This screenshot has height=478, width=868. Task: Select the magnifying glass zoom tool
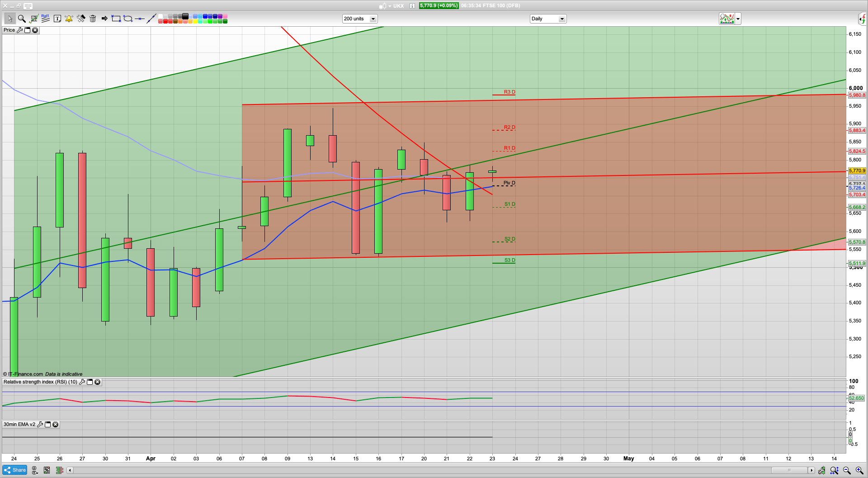[x=22, y=19]
